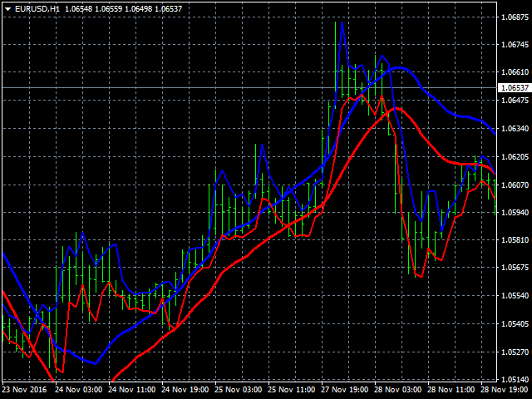Screen dimensions: 532x399
Task: Click the highest peak of the blue line
Action: pos(340,22)
